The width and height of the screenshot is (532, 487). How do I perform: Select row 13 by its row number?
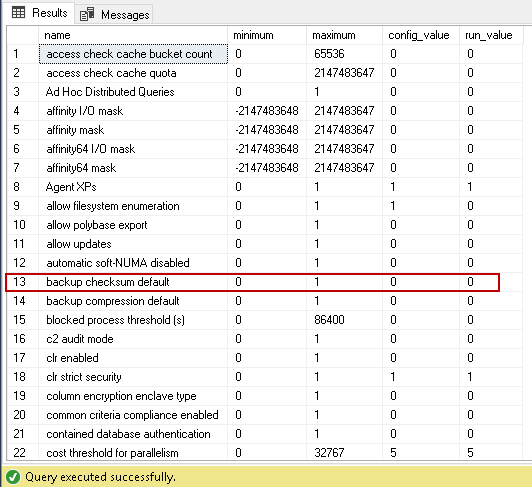(x=22, y=282)
